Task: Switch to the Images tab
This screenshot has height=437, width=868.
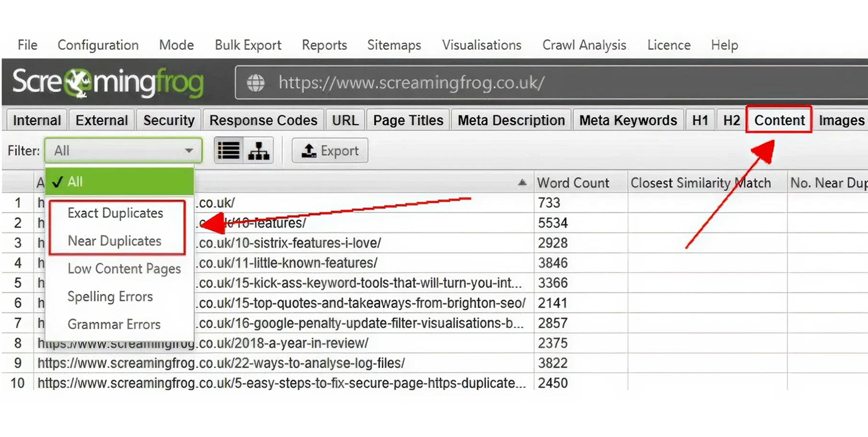Action: [x=841, y=120]
